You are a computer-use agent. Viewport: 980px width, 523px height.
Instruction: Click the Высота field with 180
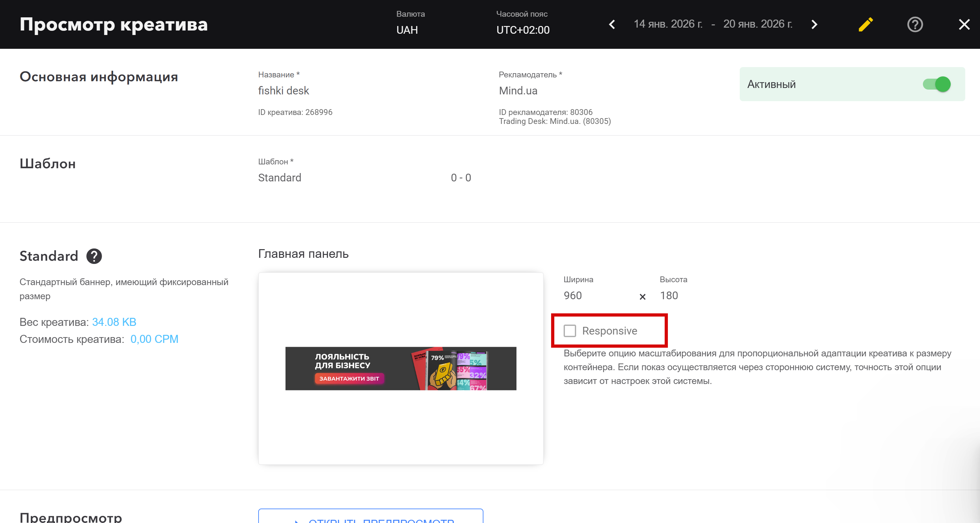pos(669,296)
